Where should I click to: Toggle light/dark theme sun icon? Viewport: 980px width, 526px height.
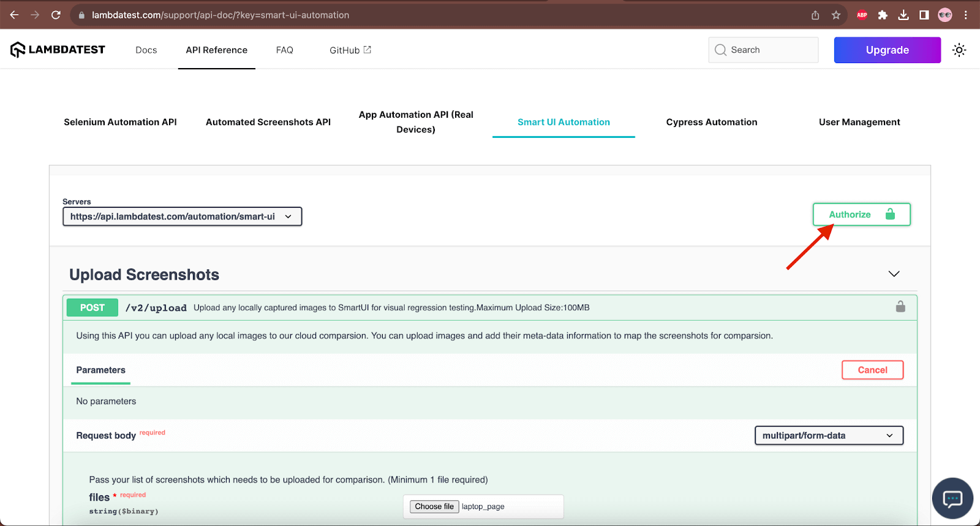pos(959,50)
